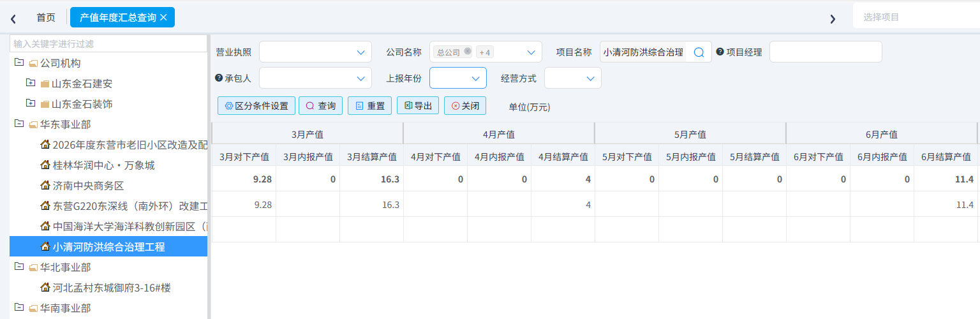Select 桂林华润中心·万象城 project
980x319 pixels.
point(103,165)
